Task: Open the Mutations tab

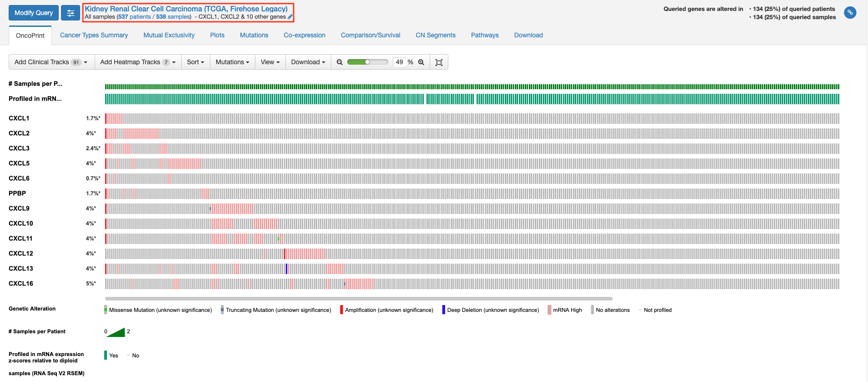Action: click(x=254, y=35)
